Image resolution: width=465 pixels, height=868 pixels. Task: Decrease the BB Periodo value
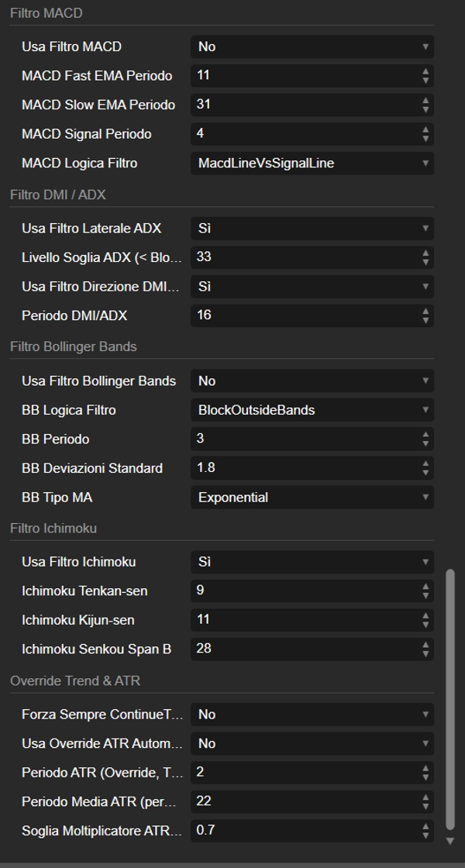[x=425, y=444]
